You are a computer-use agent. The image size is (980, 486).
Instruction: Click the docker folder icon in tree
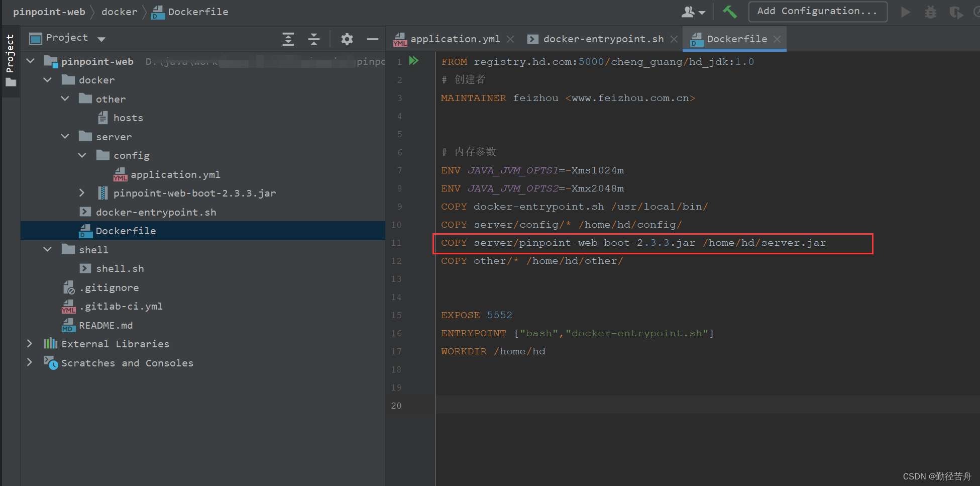click(x=68, y=80)
